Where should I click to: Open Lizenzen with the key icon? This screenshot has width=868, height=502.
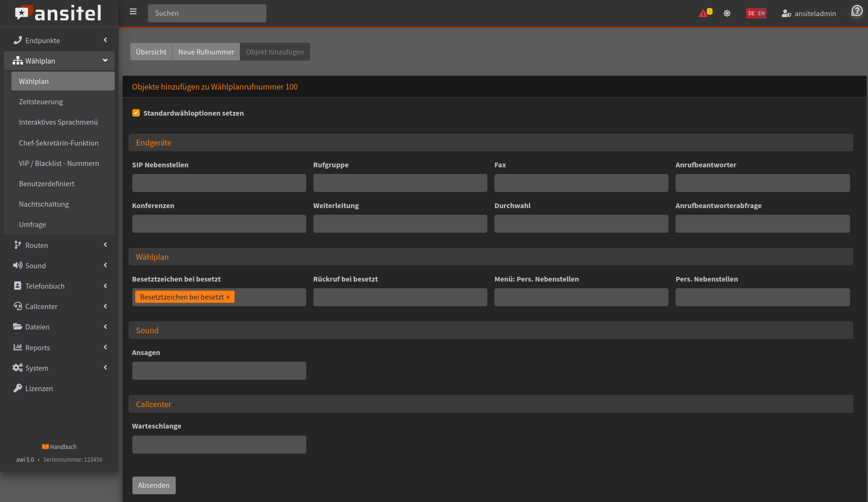[x=39, y=388]
